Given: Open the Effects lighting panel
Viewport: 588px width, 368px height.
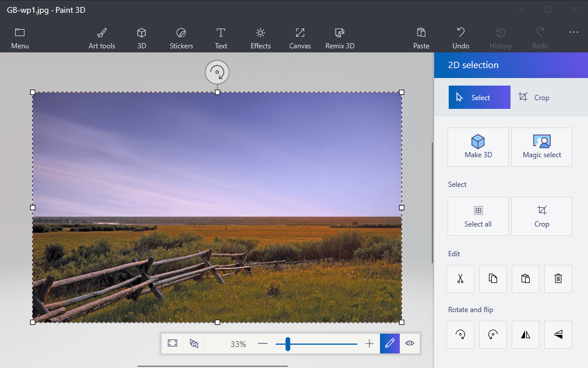Looking at the screenshot, I should point(260,38).
